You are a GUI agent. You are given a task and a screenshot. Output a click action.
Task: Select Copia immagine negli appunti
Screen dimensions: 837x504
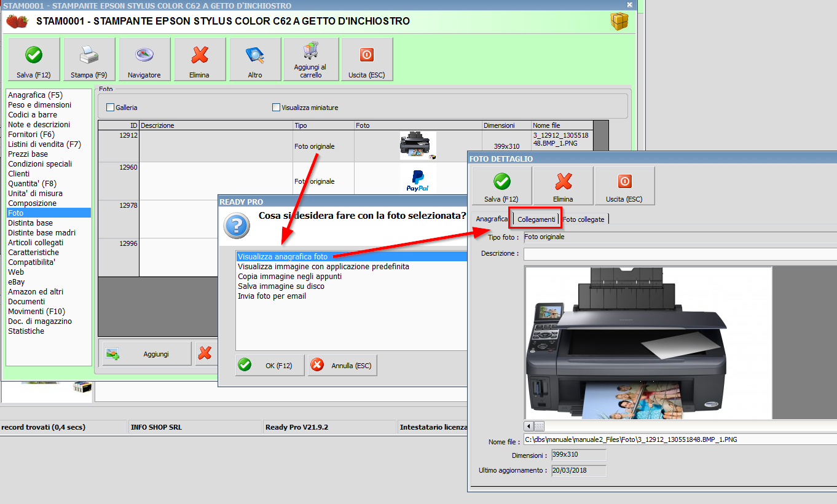tap(352, 277)
